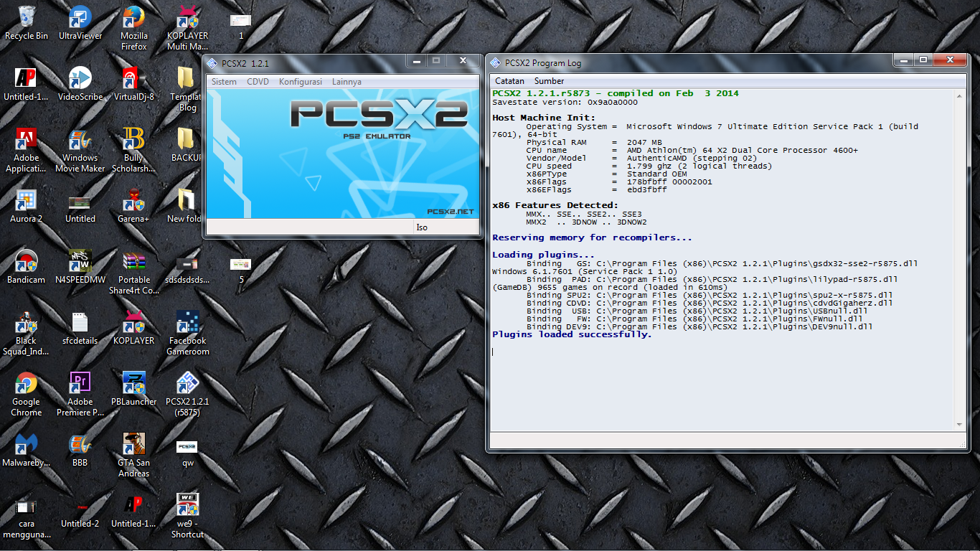
Task: Launch VirtualDj-8 from the desktop
Action: [134, 84]
